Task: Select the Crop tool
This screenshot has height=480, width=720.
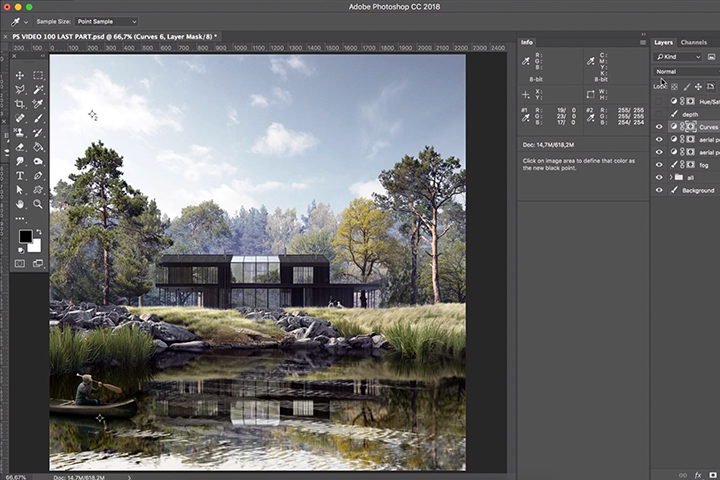Action: click(20, 104)
